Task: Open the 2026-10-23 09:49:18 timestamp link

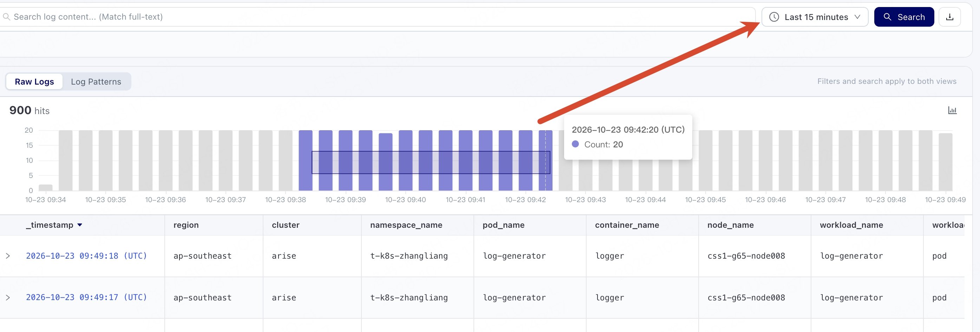Action: (86, 256)
